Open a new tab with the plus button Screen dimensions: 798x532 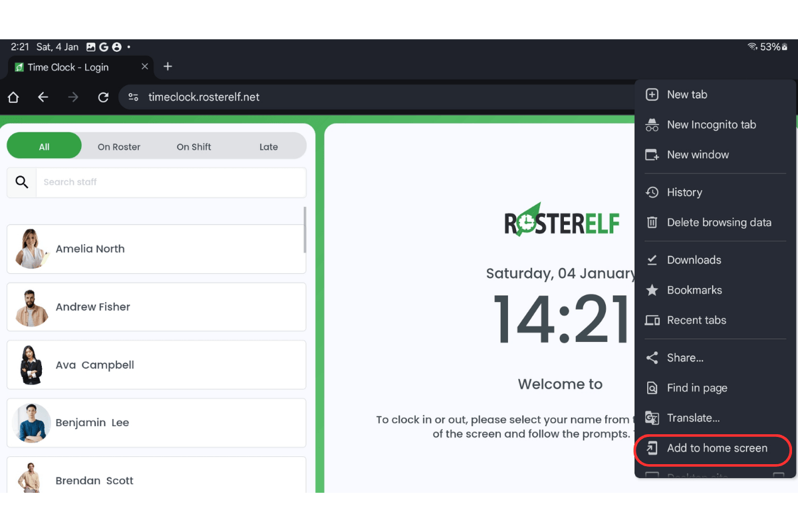point(168,66)
